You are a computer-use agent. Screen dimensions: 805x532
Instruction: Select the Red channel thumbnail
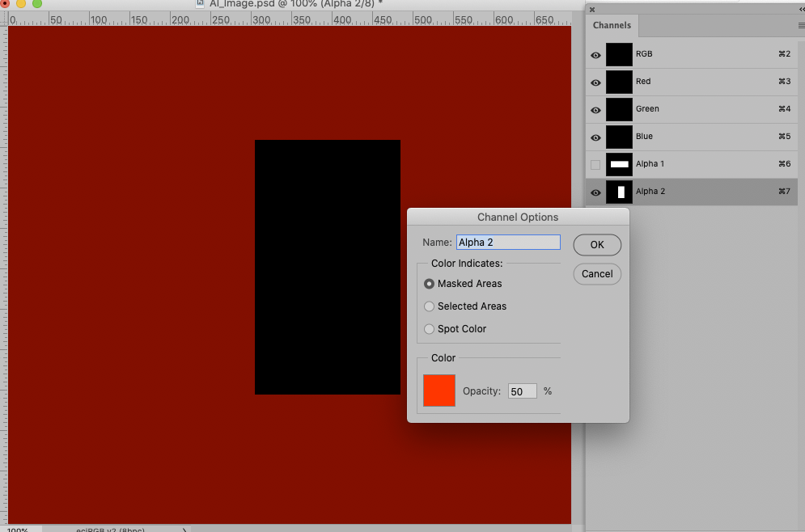coord(619,82)
